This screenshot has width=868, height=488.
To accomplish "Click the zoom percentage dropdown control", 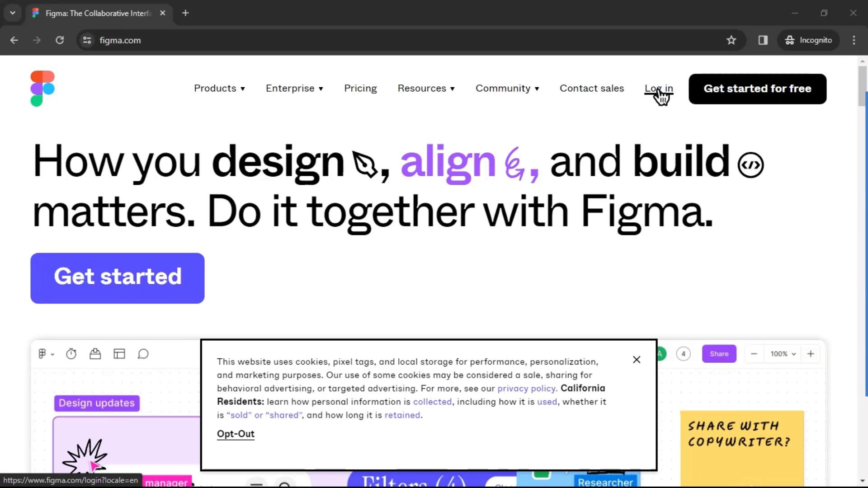I will [782, 353].
